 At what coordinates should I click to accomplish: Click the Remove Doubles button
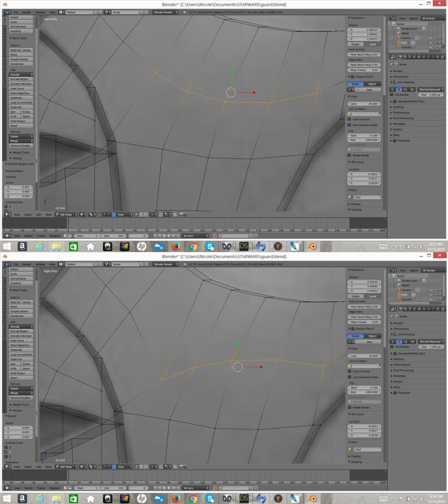tap(20, 146)
